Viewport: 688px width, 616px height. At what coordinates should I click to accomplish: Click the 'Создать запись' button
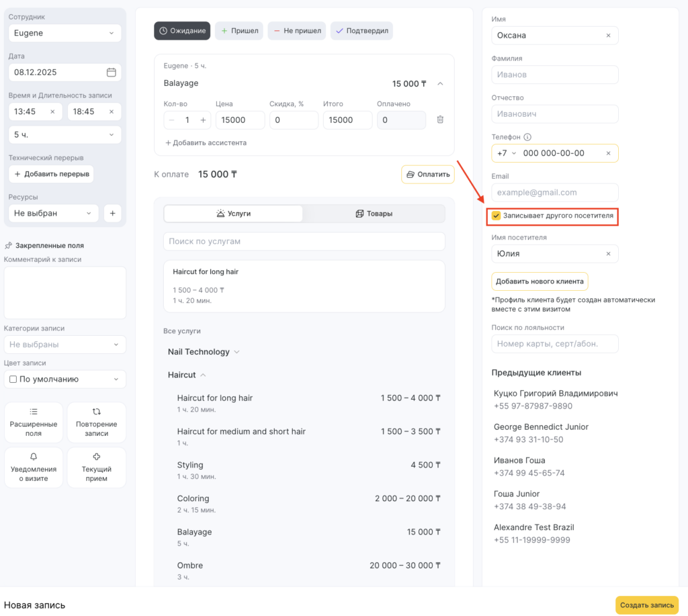click(646, 605)
